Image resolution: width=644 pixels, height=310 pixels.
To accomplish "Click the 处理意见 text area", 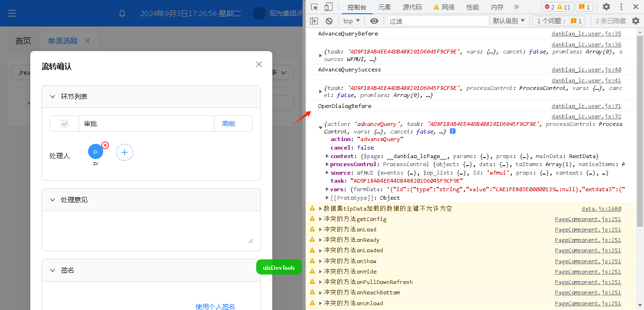I will pos(151,230).
